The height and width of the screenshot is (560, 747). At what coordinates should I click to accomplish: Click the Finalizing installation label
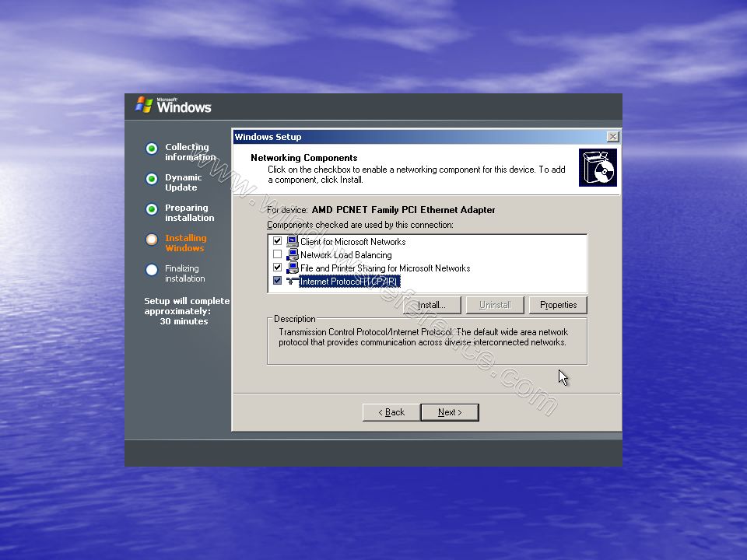coord(185,273)
